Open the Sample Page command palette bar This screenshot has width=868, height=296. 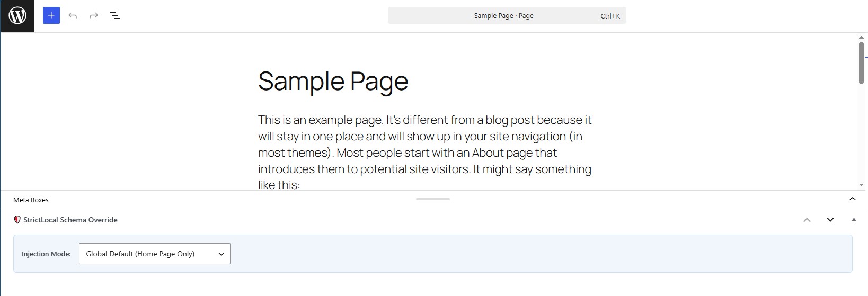coord(507,15)
